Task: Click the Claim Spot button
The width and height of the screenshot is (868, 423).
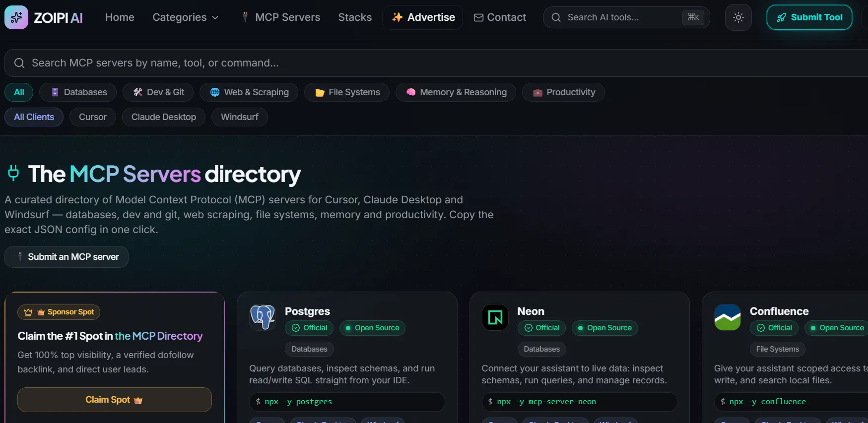Action: tap(115, 400)
